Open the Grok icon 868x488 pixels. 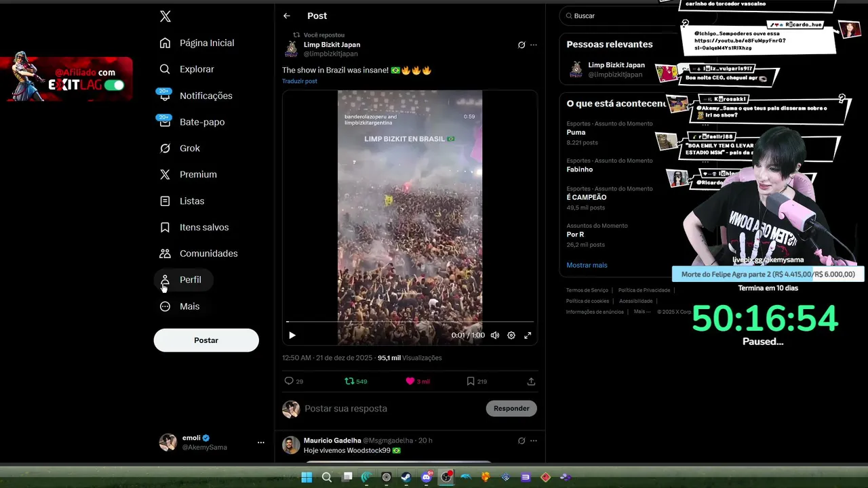(x=165, y=148)
